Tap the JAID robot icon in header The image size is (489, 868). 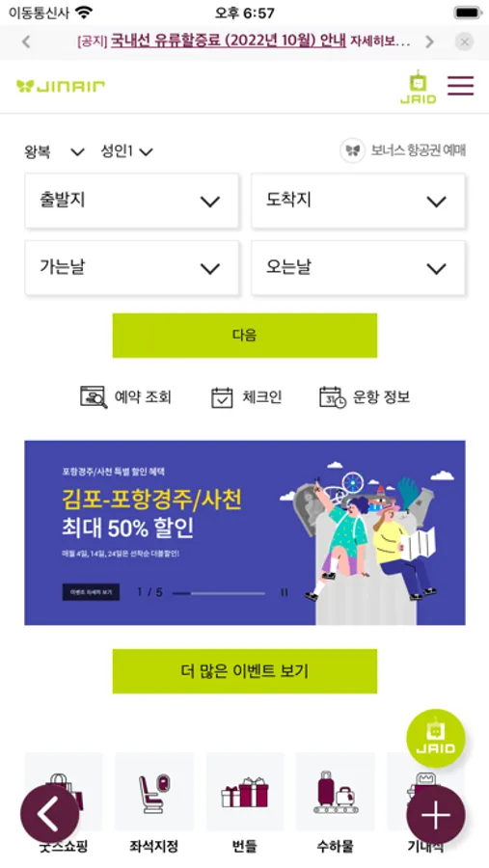coord(419,88)
